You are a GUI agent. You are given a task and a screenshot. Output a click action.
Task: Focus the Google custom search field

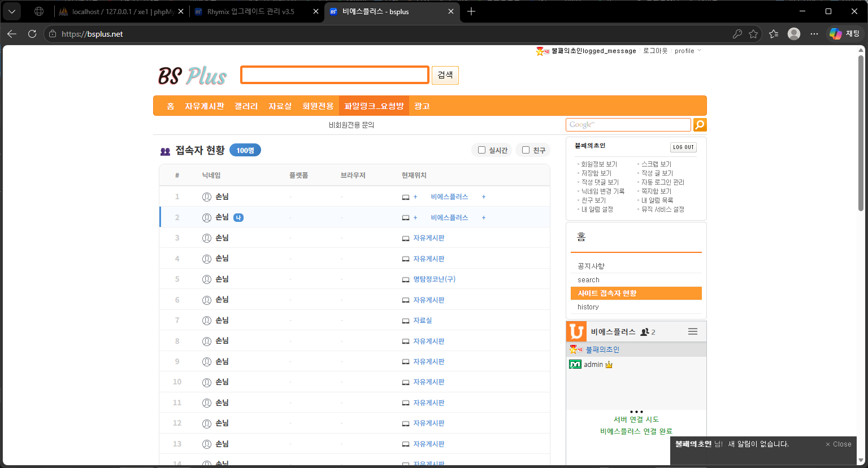click(x=628, y=125)
